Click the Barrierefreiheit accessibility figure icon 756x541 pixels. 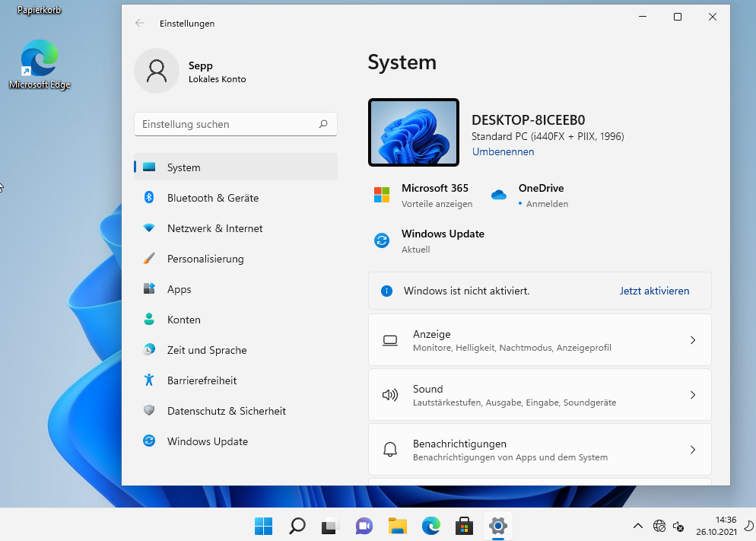pos(149,380)
